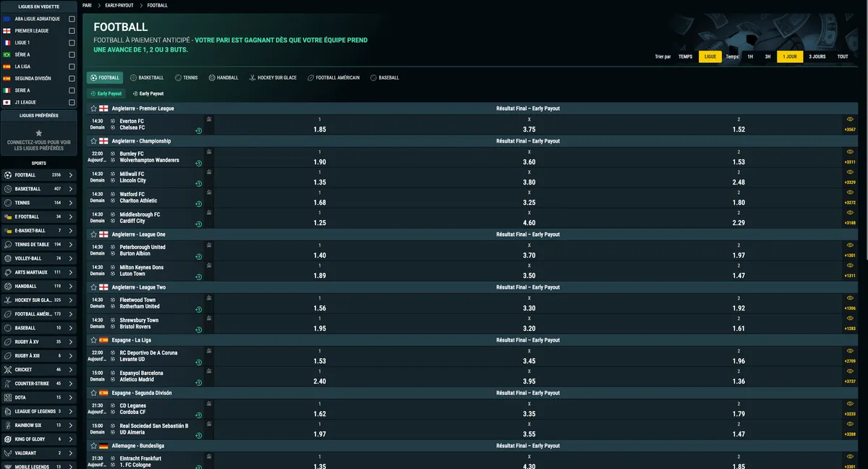The image size is (868, 469).
Task: Open the eye icon for Everton FC match
Action: pos(850,119)
